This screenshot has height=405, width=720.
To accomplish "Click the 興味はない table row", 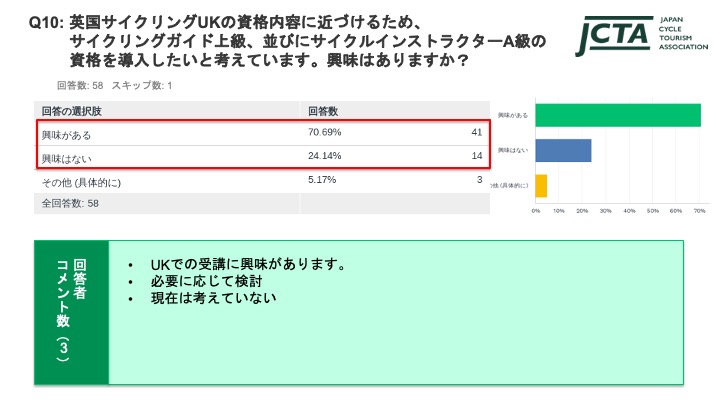I will (x=262, y=157).
